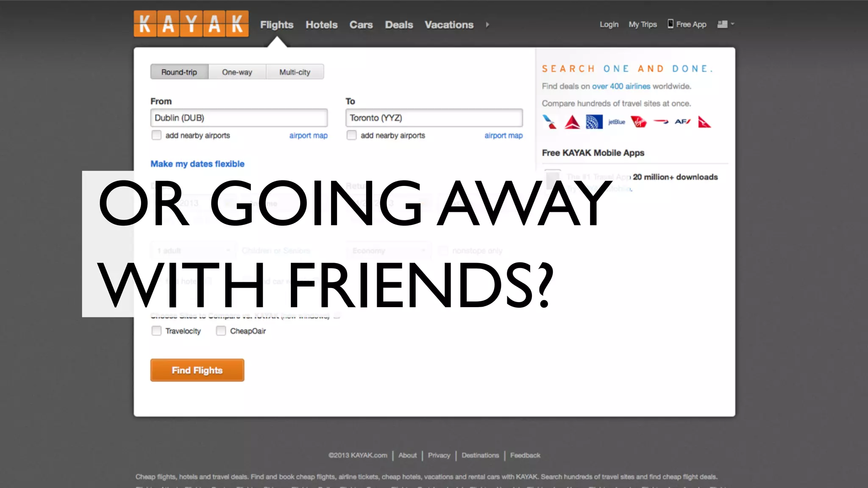Screen dimensions: 868x488
Task: Click the United airline logo
Action: pos(594,122)
